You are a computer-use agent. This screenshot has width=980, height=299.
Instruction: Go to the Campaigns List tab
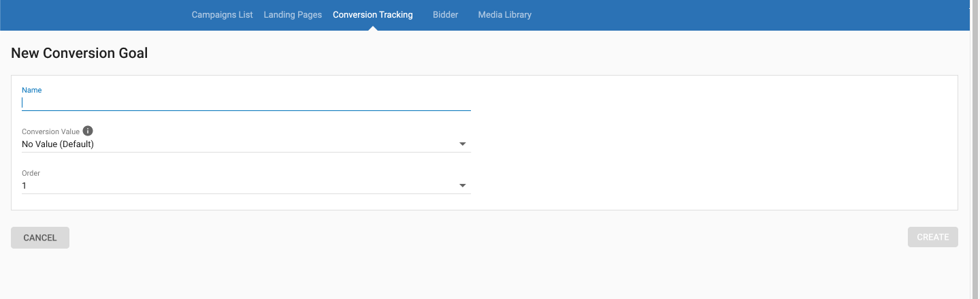222,14
